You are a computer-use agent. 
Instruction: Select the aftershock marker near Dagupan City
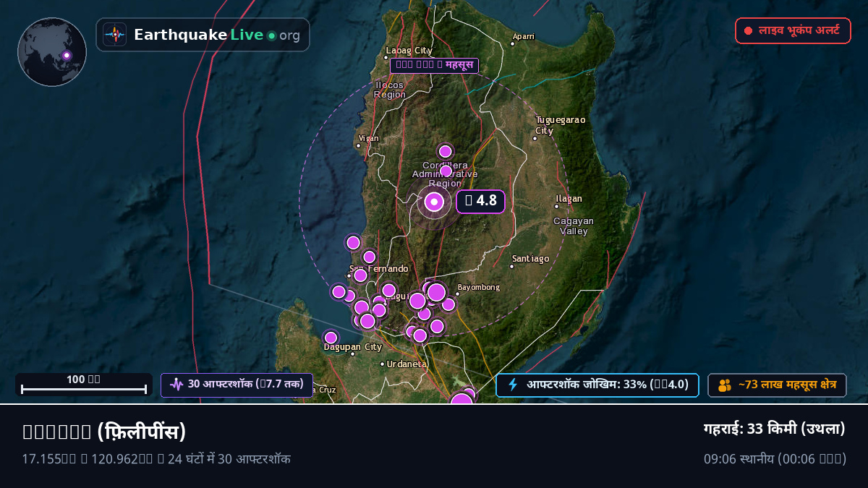point(331,338)
